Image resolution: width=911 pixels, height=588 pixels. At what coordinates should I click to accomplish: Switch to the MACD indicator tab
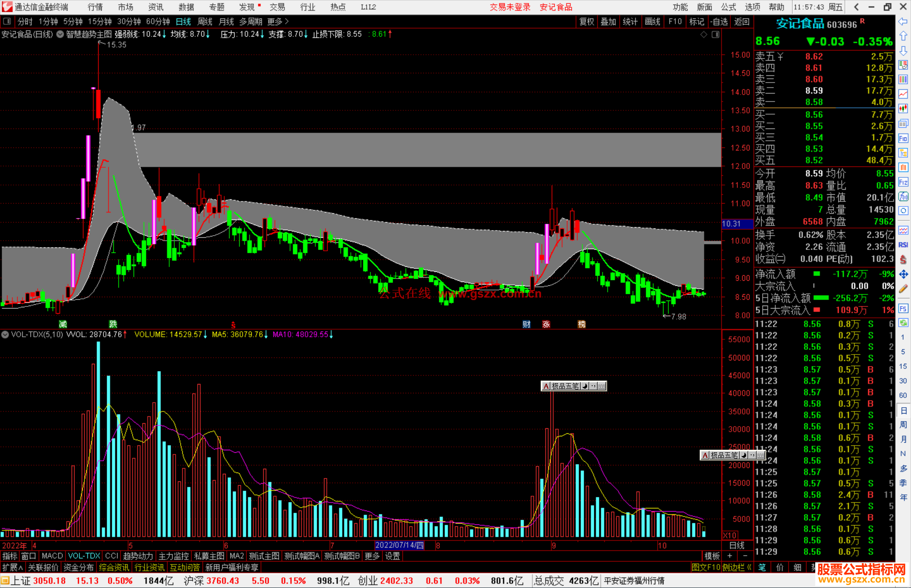pyautogui.click(x=52, y=556)
